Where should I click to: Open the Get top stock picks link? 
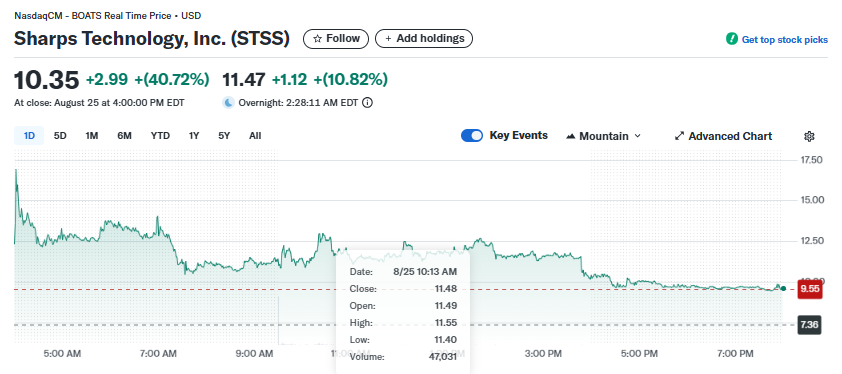[785, 39]
